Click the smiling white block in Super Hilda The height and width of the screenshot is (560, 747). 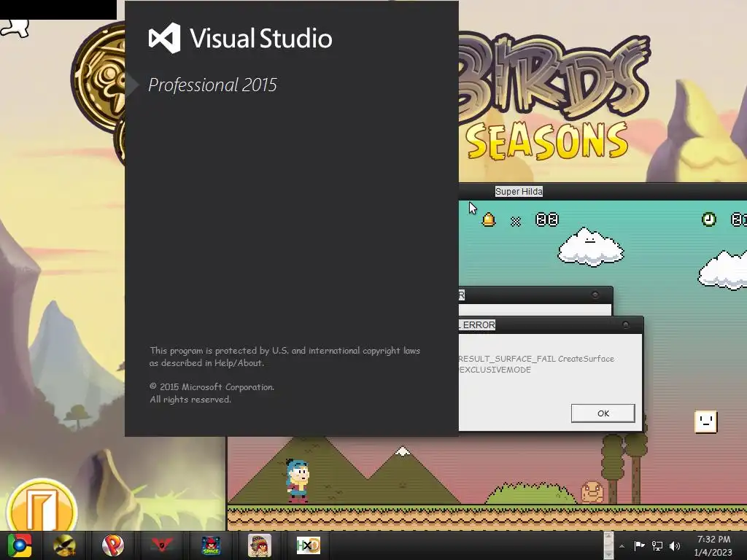[705, 421]
